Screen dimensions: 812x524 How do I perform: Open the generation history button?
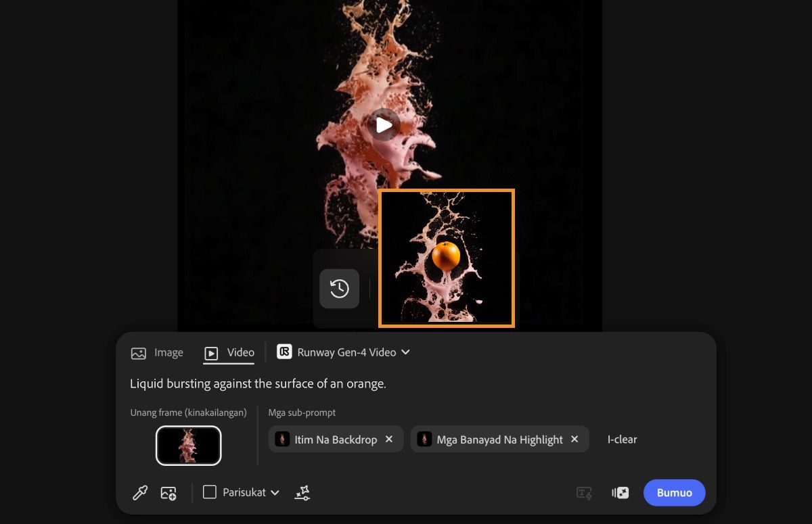(339, 289)
